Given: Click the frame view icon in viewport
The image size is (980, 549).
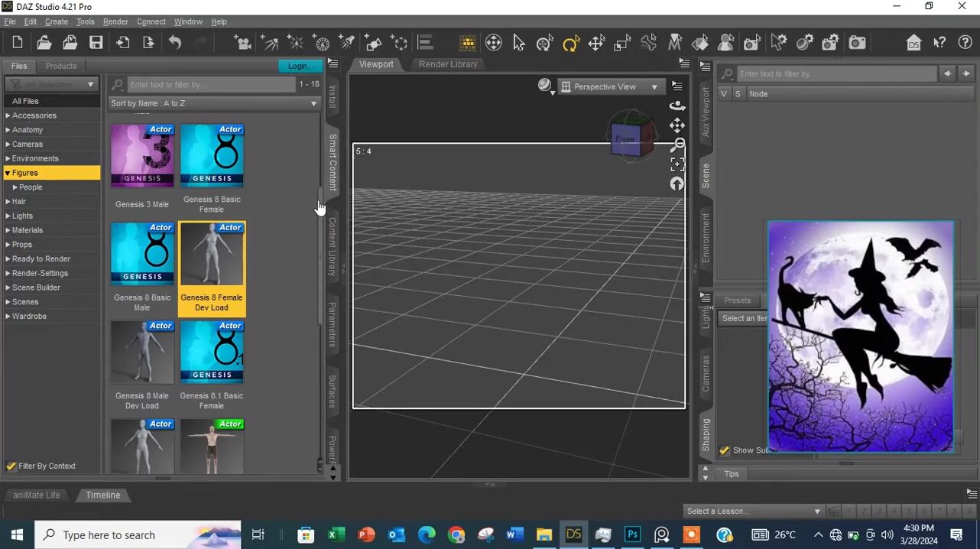Looking at the screenshot, I should pyautogui.click(x=677, y=164).
